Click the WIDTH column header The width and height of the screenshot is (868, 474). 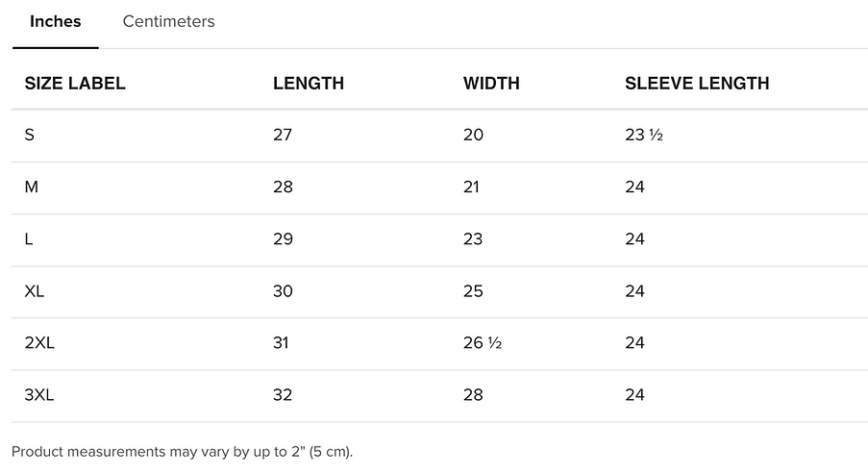click(491, 83)
